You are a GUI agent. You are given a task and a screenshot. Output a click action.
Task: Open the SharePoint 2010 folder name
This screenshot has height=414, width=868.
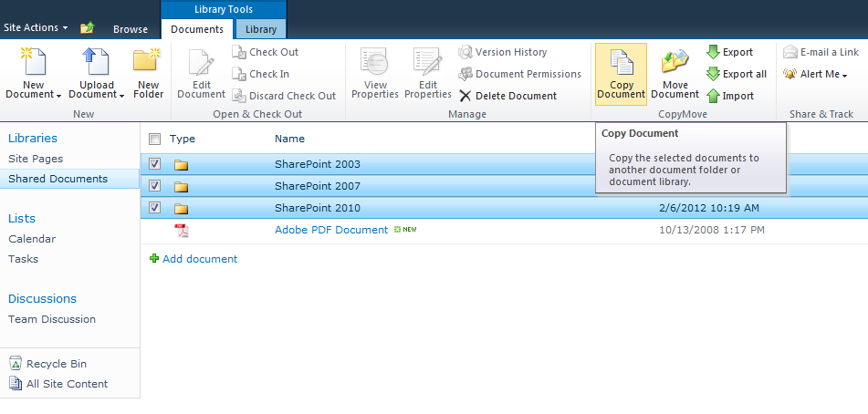pos(318,208)
